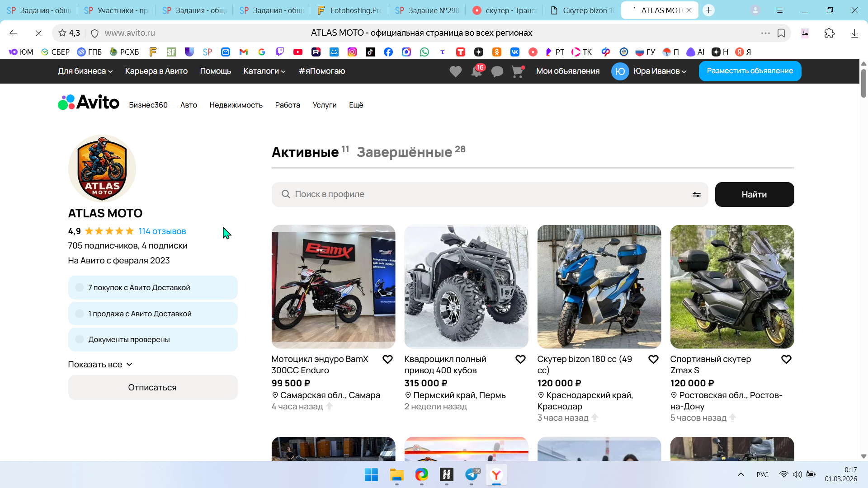Open the shopping cart icon
Viewport: 868px width, 488px height.
point(517,71)
